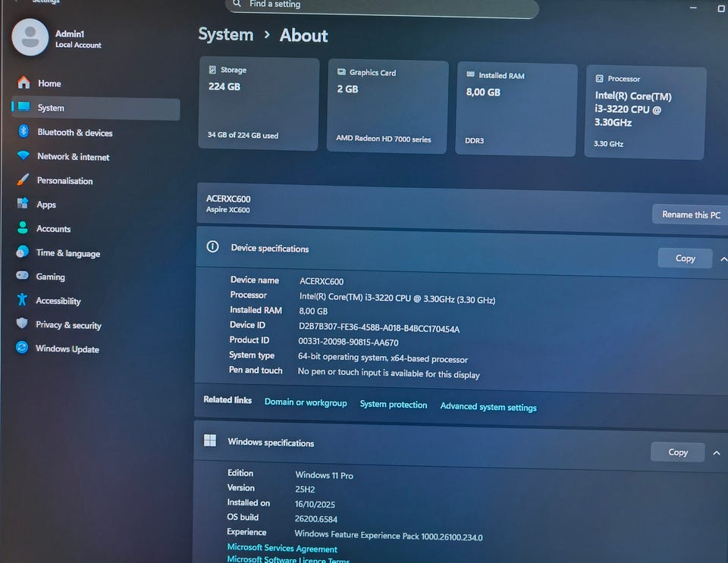This screenshot has width=728, height=563.
Task: Open Privacy & security settings
Action: tap(96, 324)
